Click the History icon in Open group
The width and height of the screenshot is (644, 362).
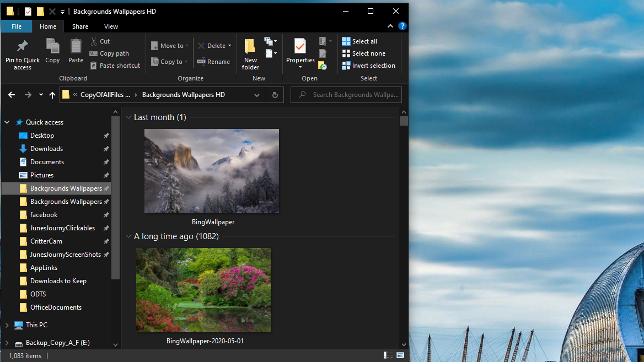[323, 66]
